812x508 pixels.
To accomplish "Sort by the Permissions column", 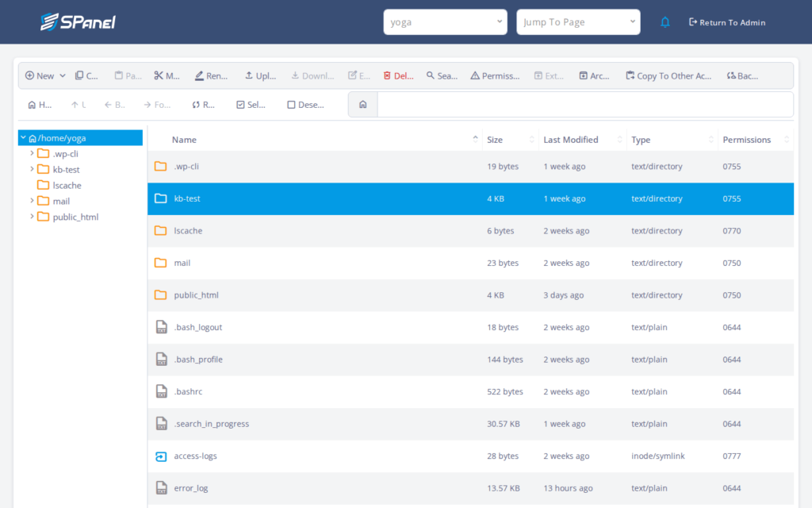I will coord(756,140).
